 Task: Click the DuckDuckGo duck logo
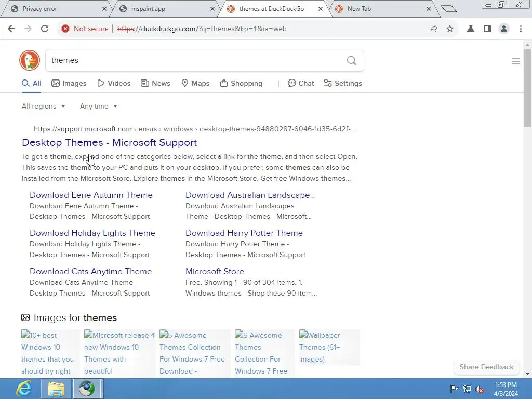30,60
